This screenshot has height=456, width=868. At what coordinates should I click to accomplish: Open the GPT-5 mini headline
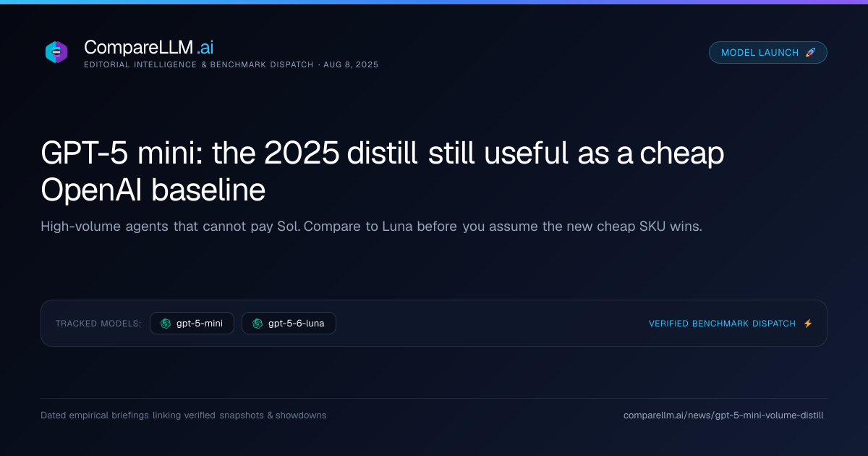coord(383,172)
